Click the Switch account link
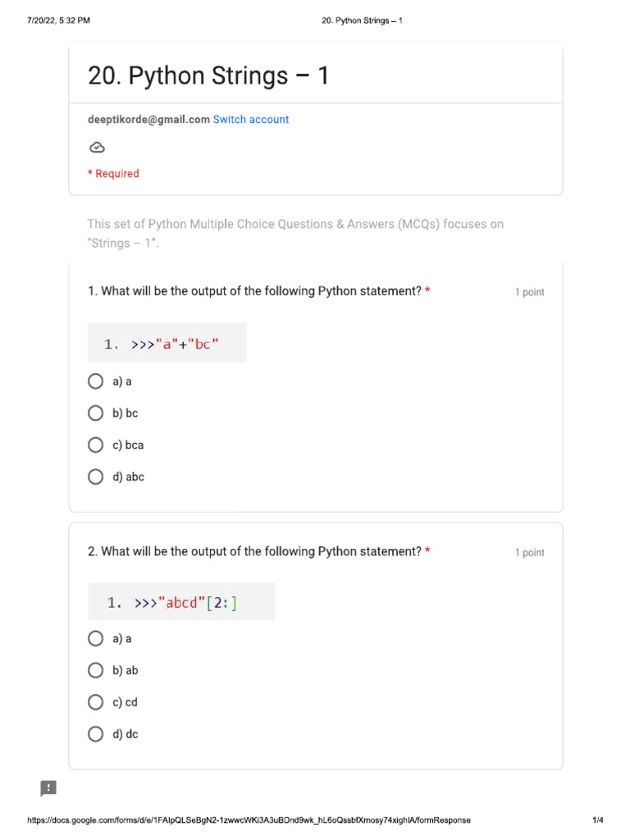The image size is (630, 840). [x=251, y=120]
